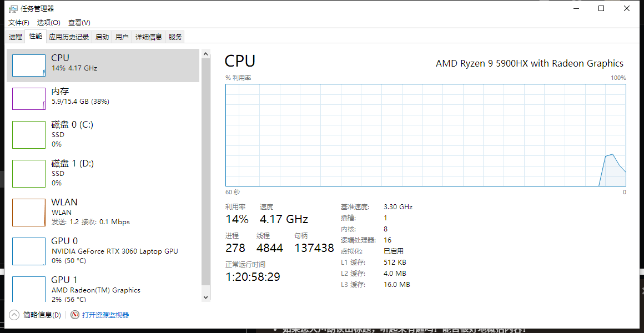
Task: Click the Task Manager title bar icon
Action: [13, 9]
